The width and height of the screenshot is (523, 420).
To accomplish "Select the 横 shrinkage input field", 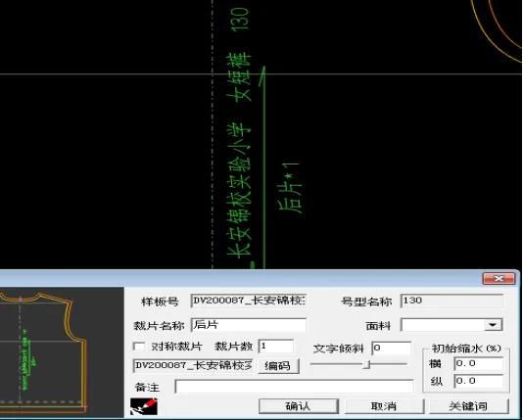I will pyautogui.click(x=479, y=363).
